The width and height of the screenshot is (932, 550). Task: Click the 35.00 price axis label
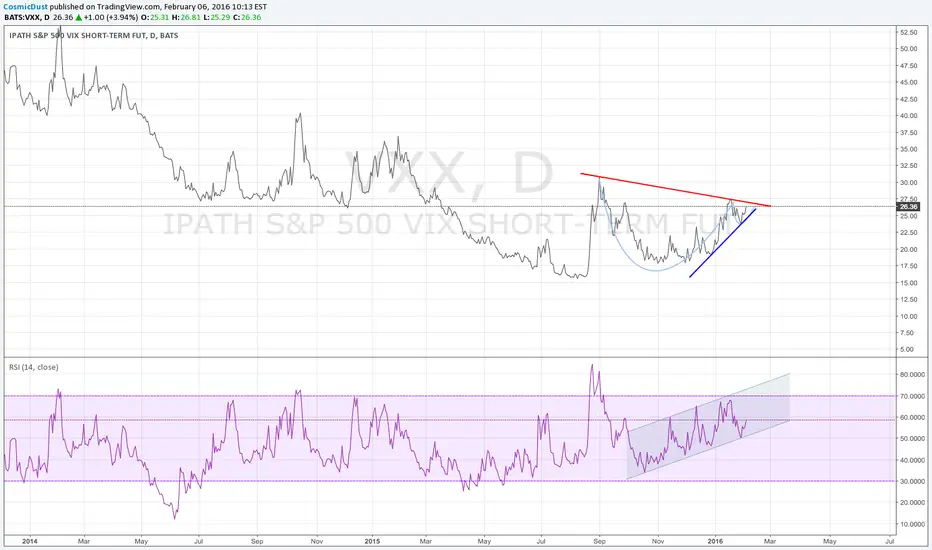pos(908,149)
